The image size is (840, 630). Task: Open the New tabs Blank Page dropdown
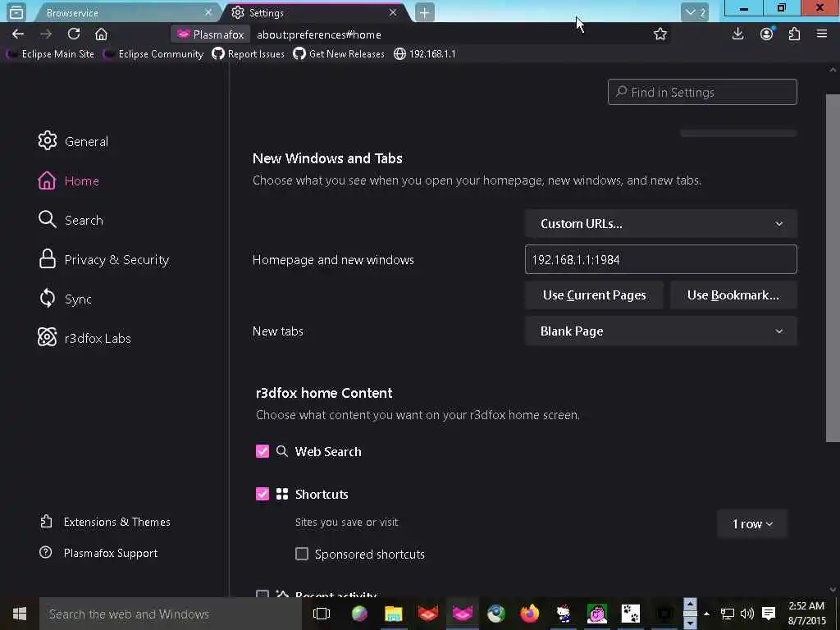coord(661,331)
